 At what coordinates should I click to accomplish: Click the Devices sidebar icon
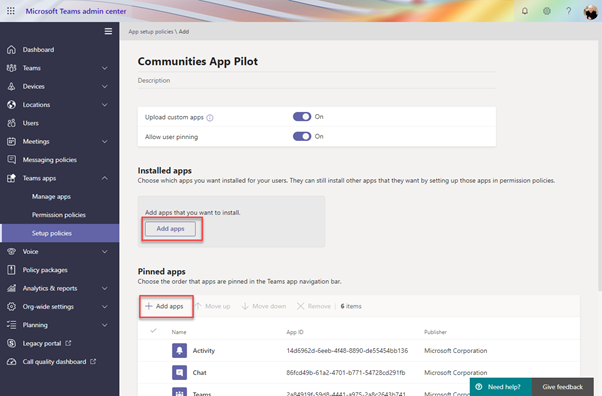(x=12, y=86)
